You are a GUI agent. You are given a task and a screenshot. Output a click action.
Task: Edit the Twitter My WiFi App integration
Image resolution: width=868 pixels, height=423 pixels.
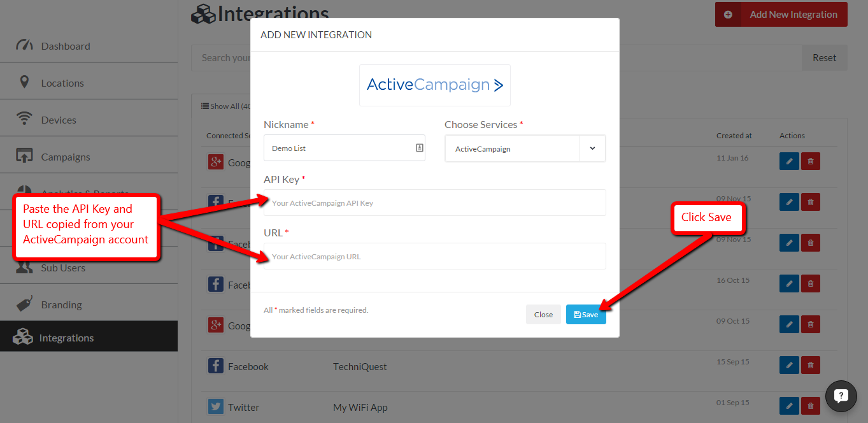point(789,406)
